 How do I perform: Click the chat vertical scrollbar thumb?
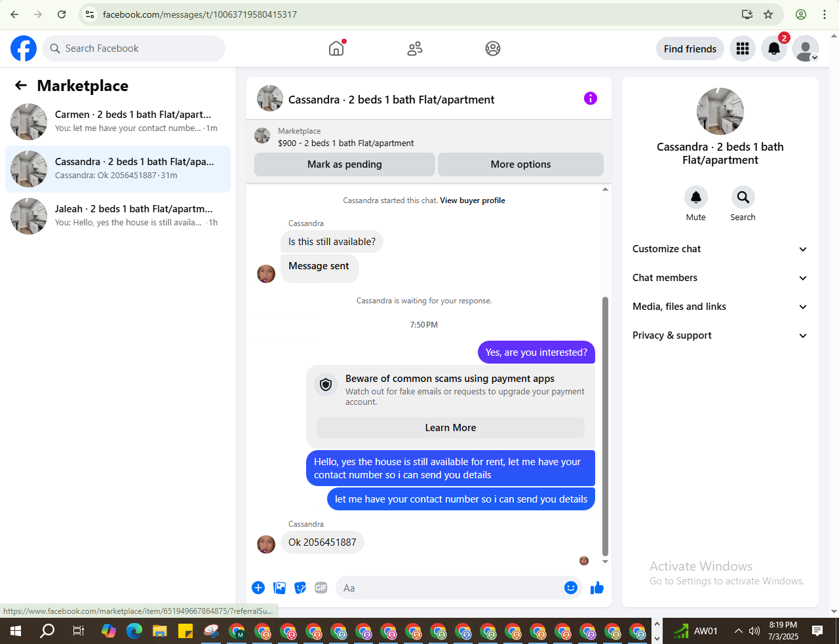tap(605, 426)
